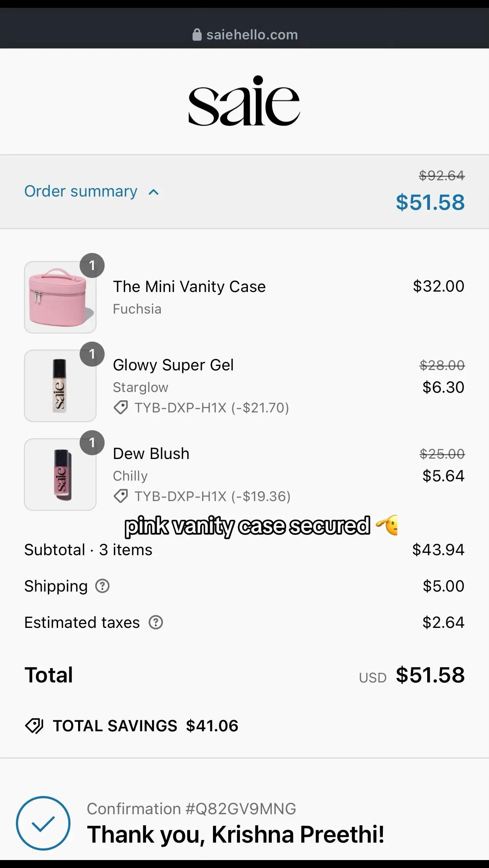Click The Mini Vanity Case product name
This screenshot has width=489, height=868.
(189, 287)
